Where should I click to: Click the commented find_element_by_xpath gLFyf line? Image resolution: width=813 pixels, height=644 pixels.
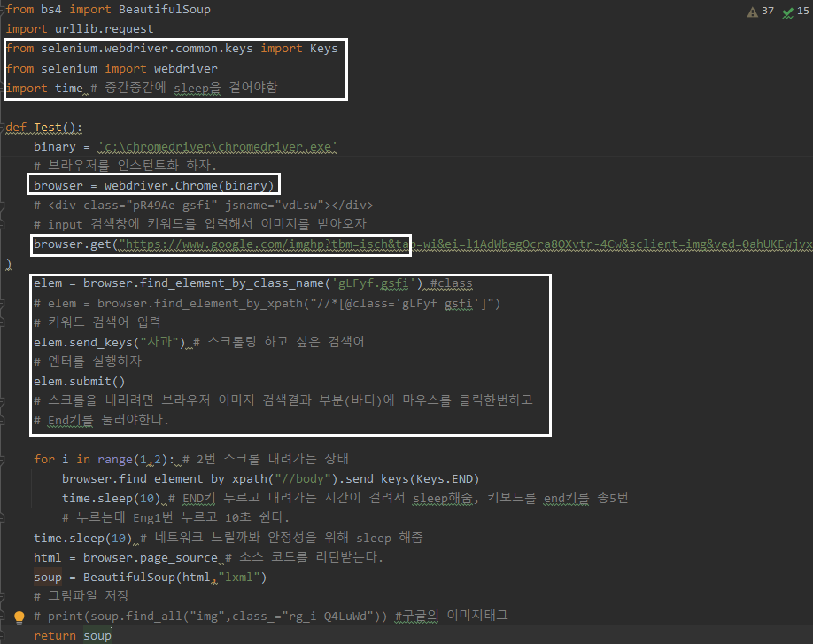coord(267,303)
